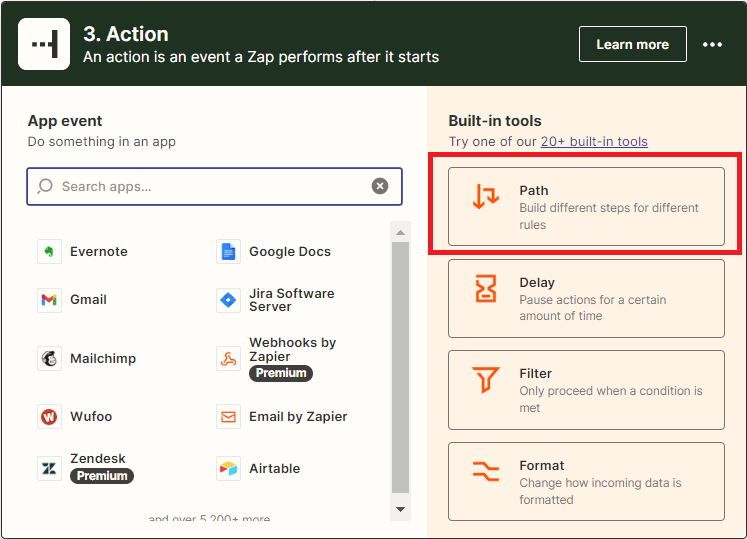Image resolution: width=747 pixels, height=539 pixels.
Task: Choose the Webhooks by Zapier label
Action: 293,349
